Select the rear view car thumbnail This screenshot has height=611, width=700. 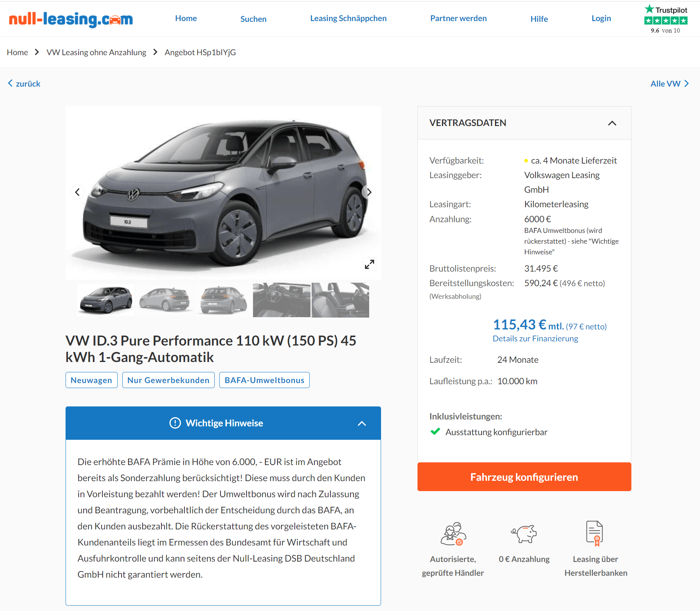[223, 300]
